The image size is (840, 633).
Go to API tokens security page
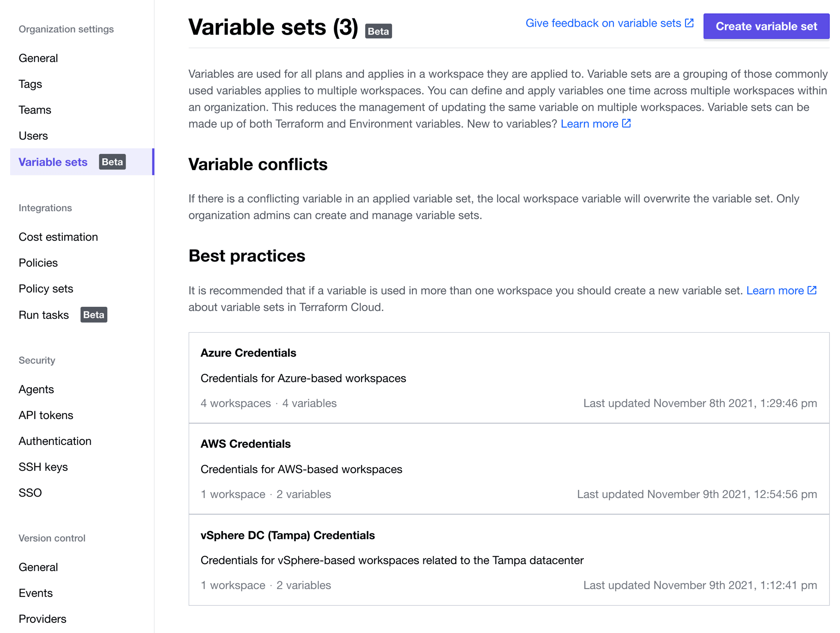pyautogui.click(x=46, y=415)
